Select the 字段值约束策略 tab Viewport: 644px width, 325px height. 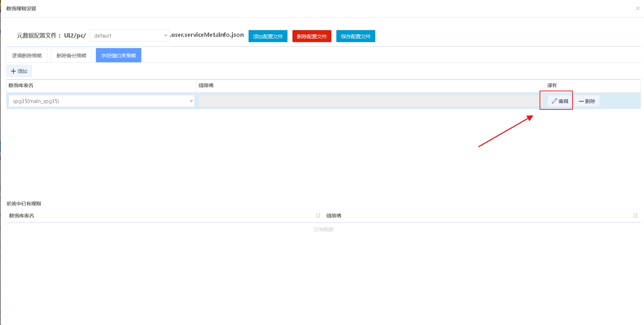[119, 56]
